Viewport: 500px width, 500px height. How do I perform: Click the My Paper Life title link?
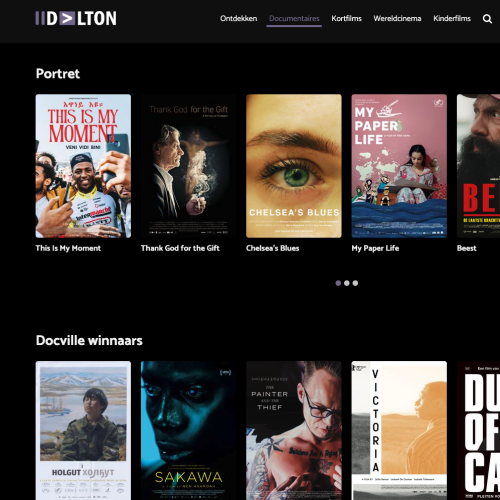(375, 248)
